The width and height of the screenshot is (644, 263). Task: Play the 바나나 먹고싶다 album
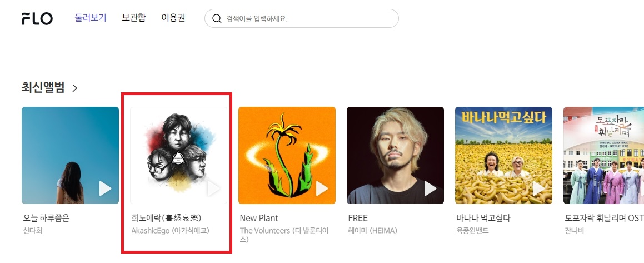[538, 188]
